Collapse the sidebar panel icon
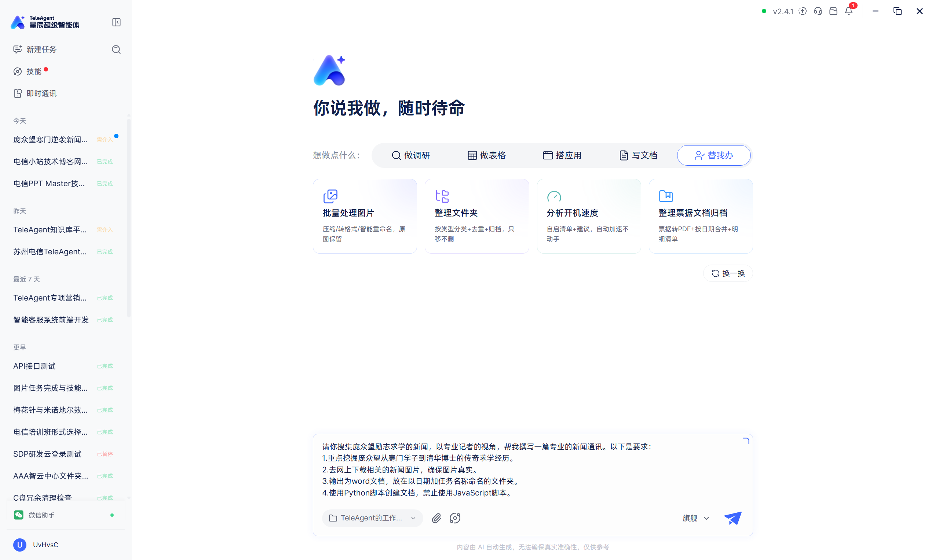The width and height of the screenshot is (939, 560). point(116,22)
